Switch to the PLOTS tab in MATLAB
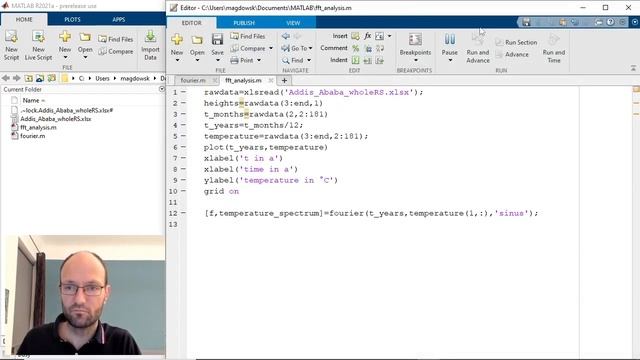 72,20
